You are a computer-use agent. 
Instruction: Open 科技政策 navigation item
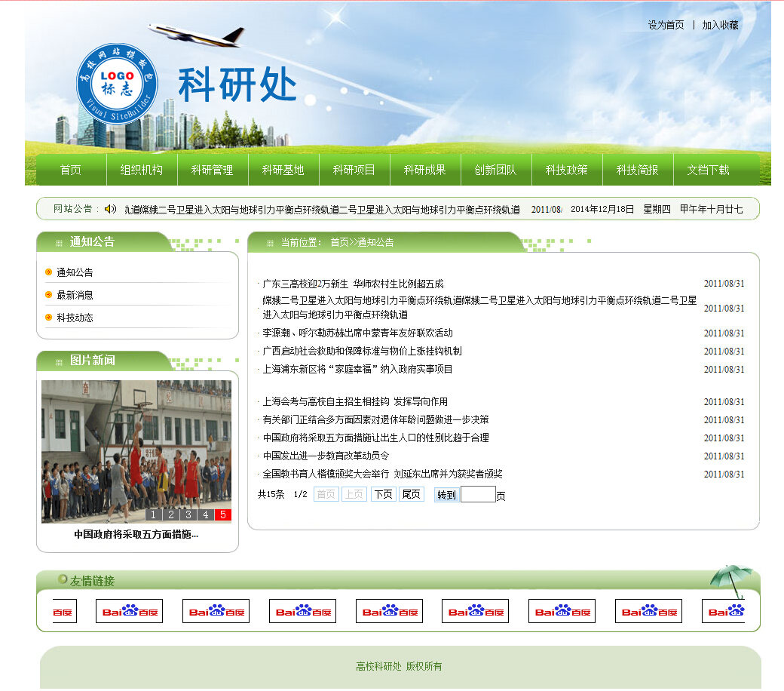click(x=567, y=170)
